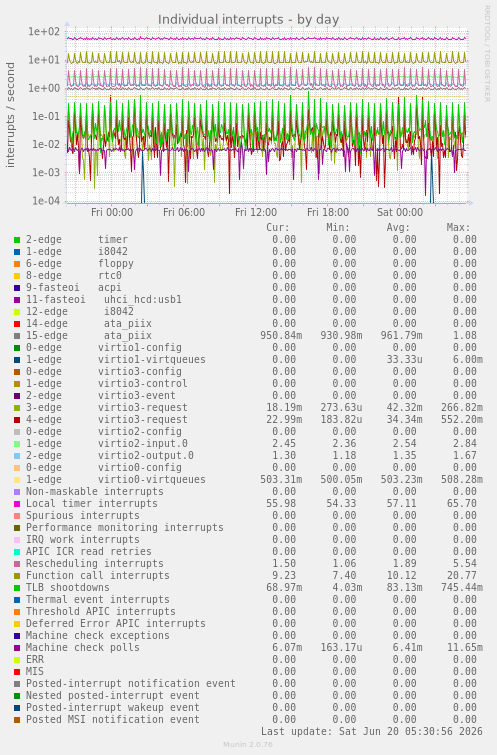Click the 163.17u min for Machine check polls
The image size is (497, 755).
point(341,648)
